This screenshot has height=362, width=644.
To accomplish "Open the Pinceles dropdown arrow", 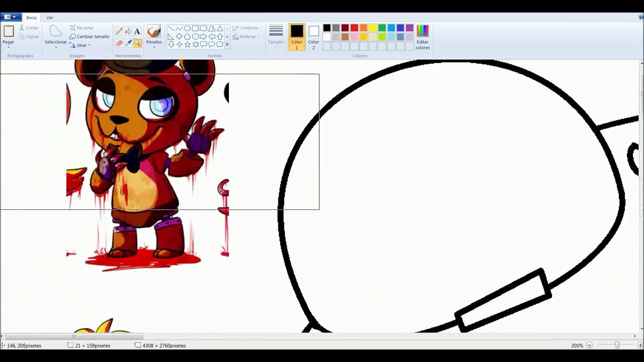I will [x=154, y=47].
